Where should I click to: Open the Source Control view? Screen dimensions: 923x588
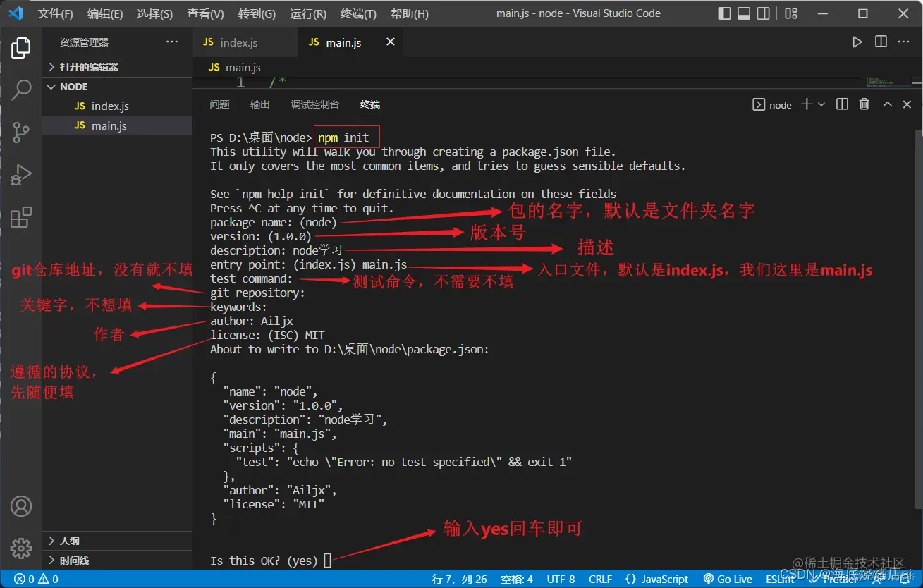click(x=21, y=132)
